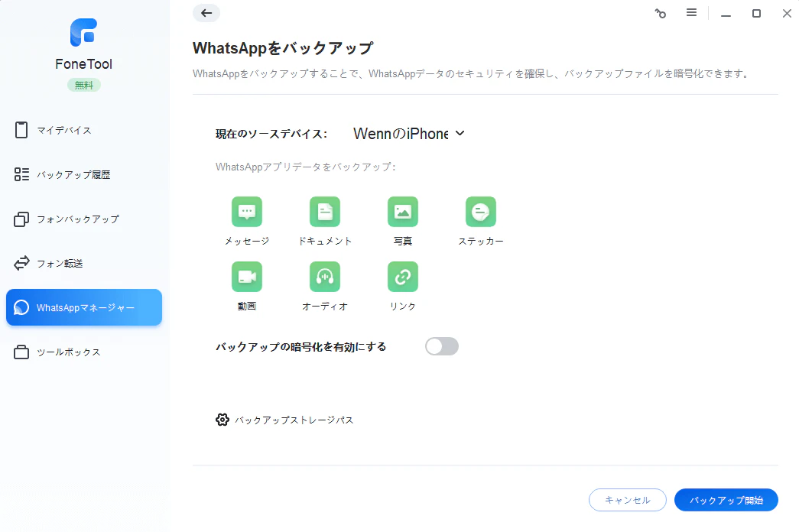Click the キャンセル button
Image resolution: width=799 pixels, height=532 pixels.
point(628,500)
